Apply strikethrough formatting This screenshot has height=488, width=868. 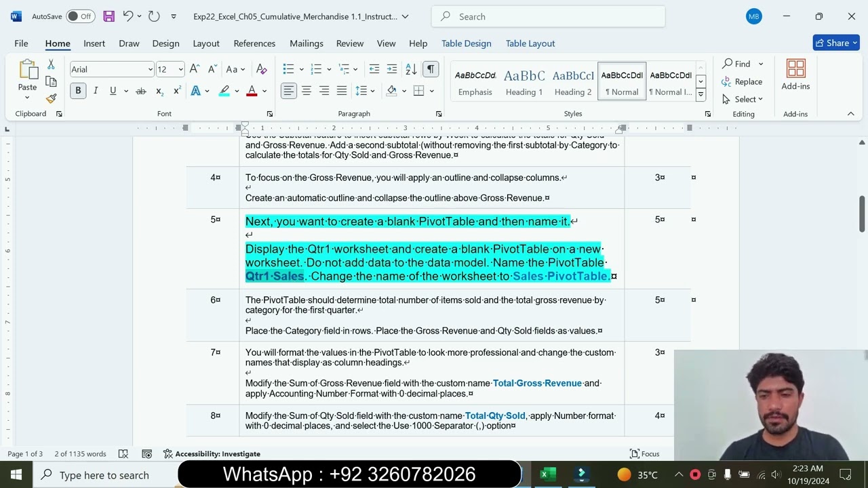[x=141, y=91]
